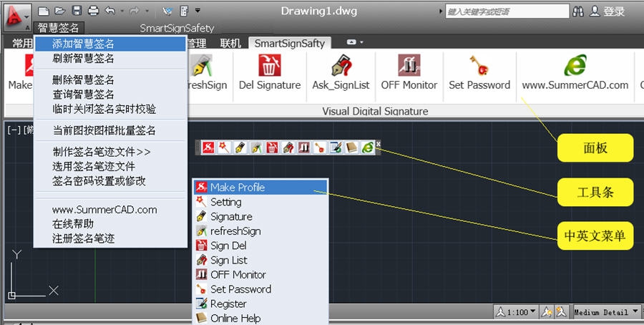The image size is (644, 325).
Task: Click the New drawing icon
Action: [44, 11]
